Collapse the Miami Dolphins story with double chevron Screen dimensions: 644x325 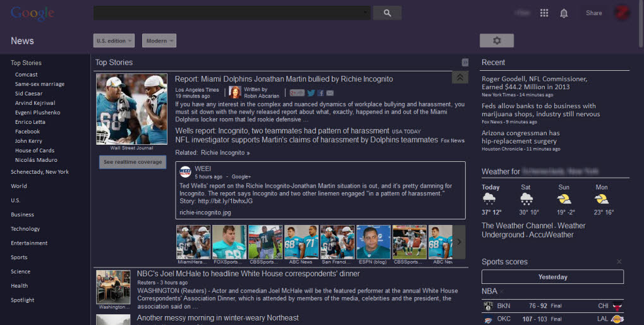[x=460, y=77]
